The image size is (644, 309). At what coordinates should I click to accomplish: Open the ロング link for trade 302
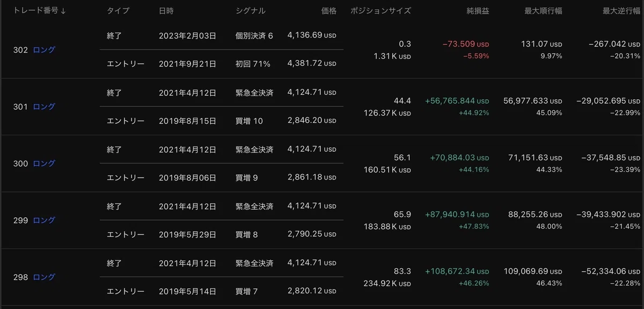point(44,50)
